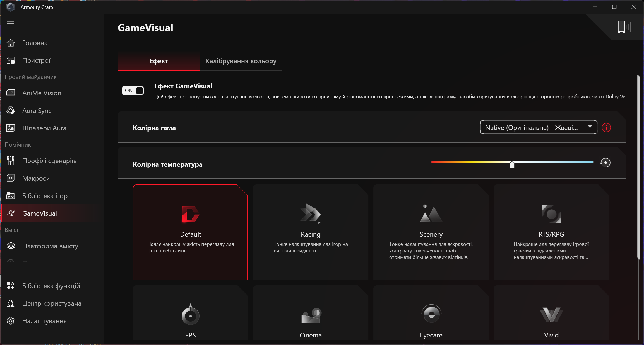This screenshot has width=644, height=345.
Task: Open Aura Sync from sidebar
Action: (37, 111)
